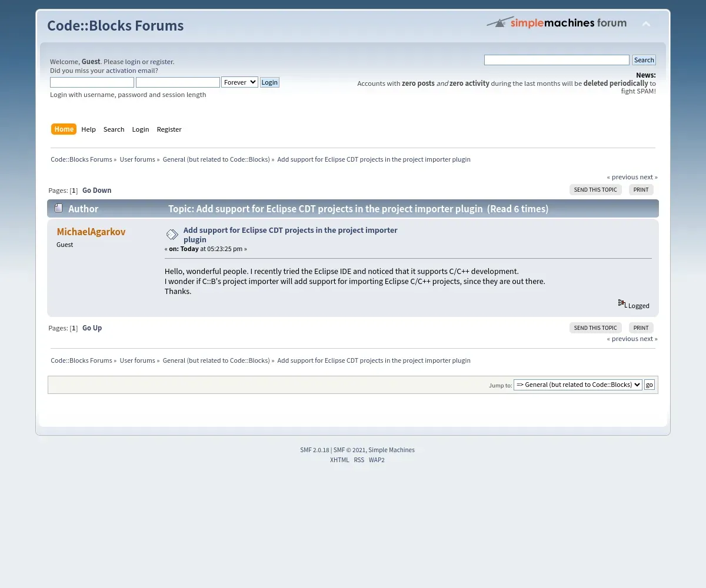Focus the password input field
The image size is (706, 588).
pos(178,82)
